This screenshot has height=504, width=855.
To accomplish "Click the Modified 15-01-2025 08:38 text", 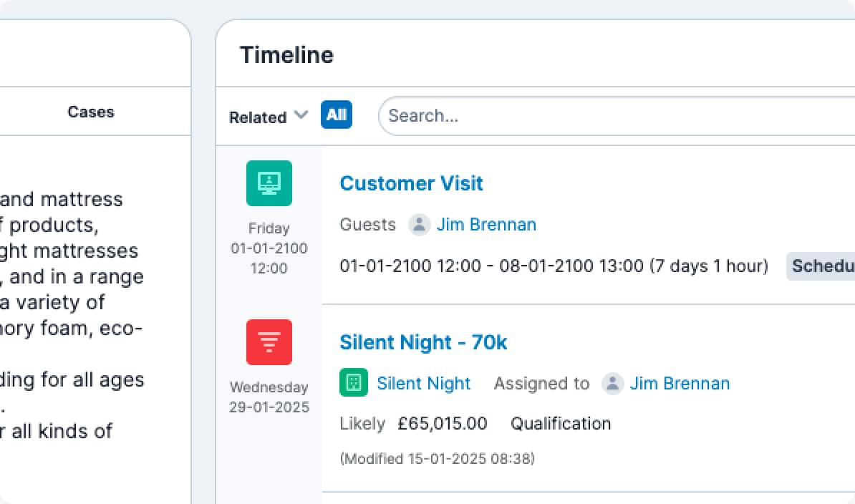I will tap(437, 459).
